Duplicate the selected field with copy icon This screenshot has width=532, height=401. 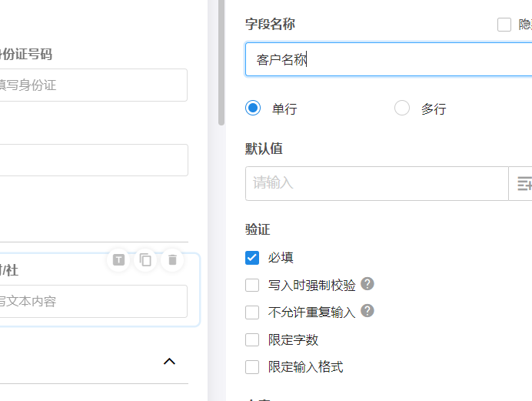pyautogui.click(x=145, y=260)
